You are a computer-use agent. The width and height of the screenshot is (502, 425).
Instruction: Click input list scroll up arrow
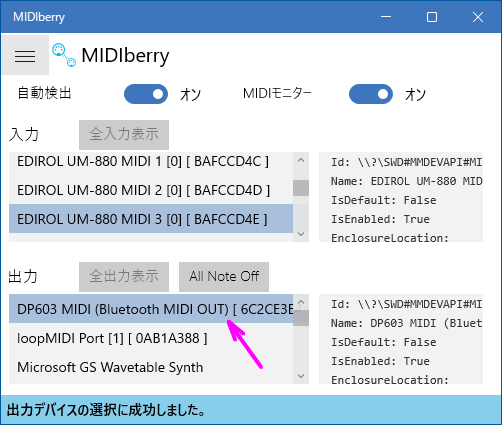tap(301, 160)
